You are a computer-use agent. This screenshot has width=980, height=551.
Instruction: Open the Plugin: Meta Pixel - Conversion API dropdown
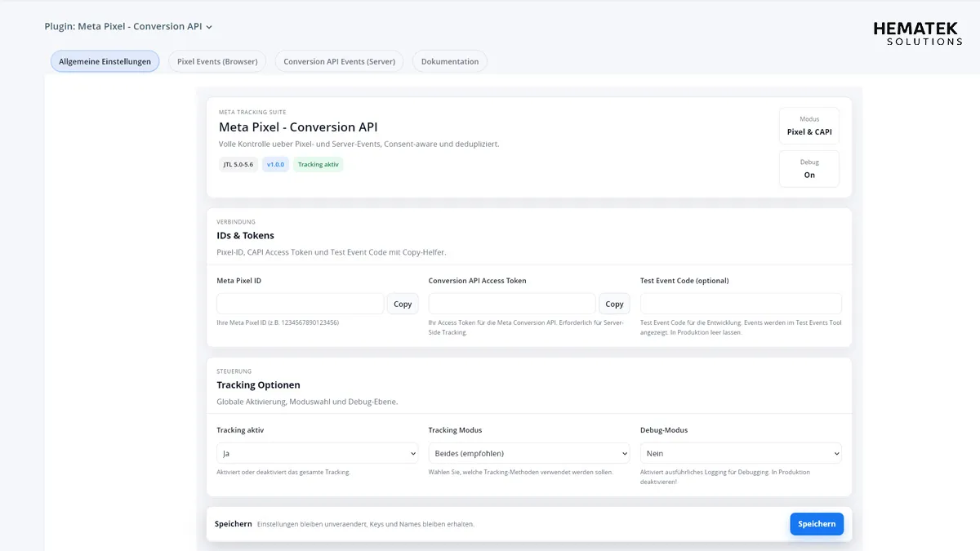(x=128, y=26)
